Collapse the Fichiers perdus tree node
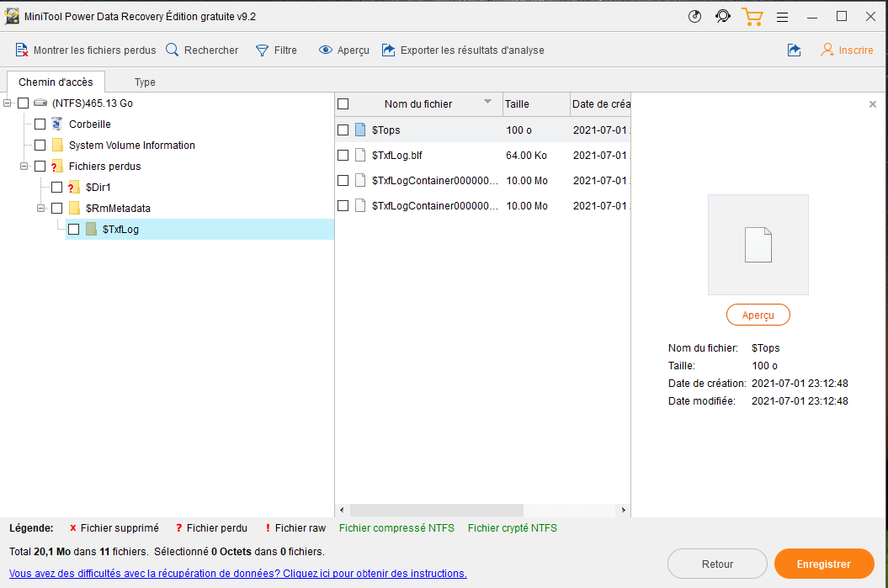This screenshot has height=588, width=888. tap(24, 166)
